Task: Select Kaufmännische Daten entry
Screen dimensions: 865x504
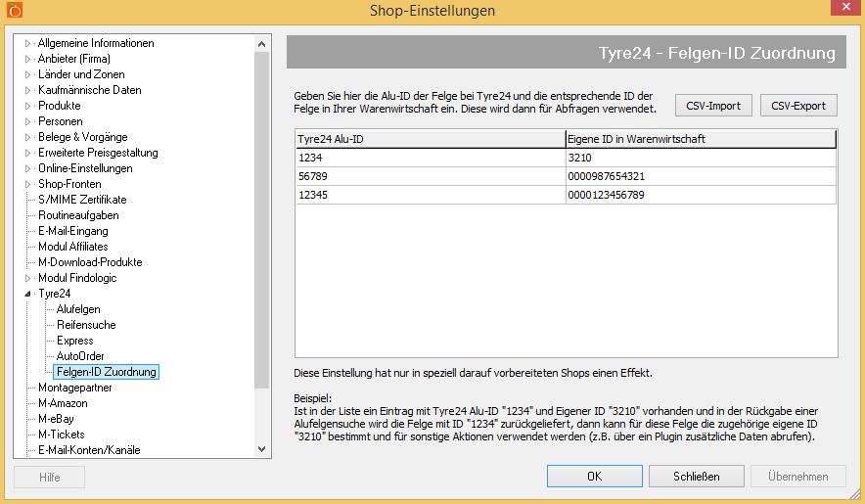Action: coord(89,90)
